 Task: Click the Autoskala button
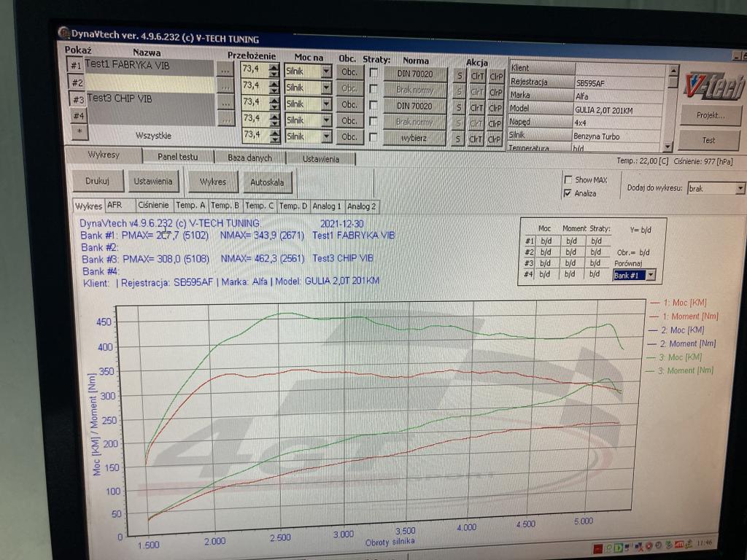point(267,182)
